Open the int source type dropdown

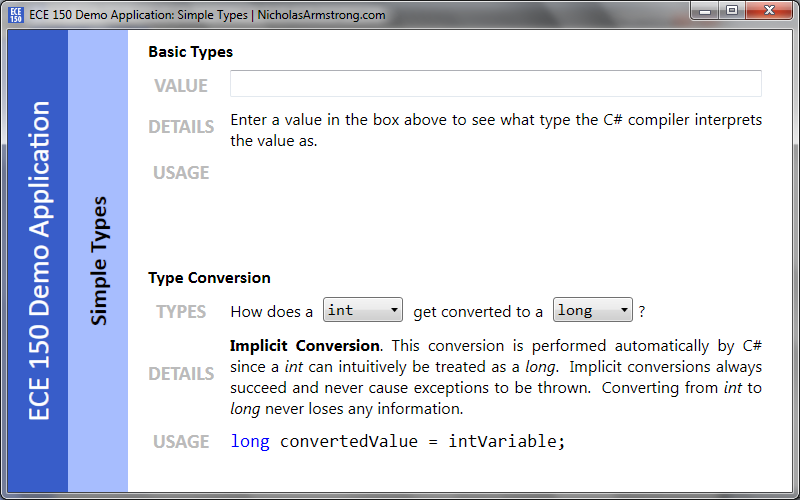pos(363,310)
